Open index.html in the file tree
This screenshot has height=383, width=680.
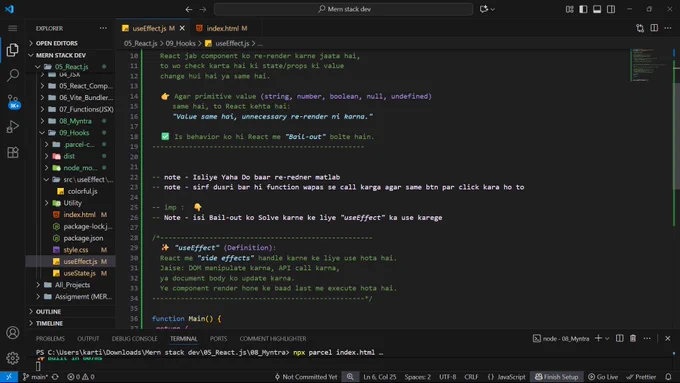pyautogui.click(x=79, y=215)
